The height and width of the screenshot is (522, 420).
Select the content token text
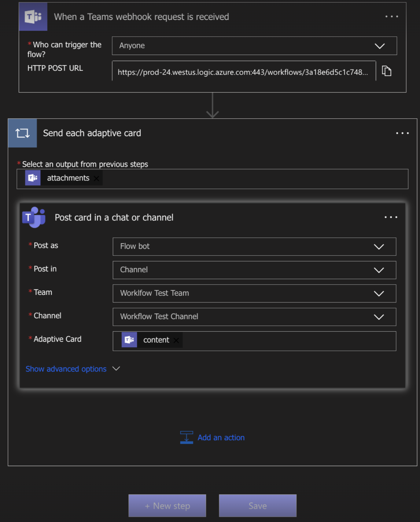(156, 340)
